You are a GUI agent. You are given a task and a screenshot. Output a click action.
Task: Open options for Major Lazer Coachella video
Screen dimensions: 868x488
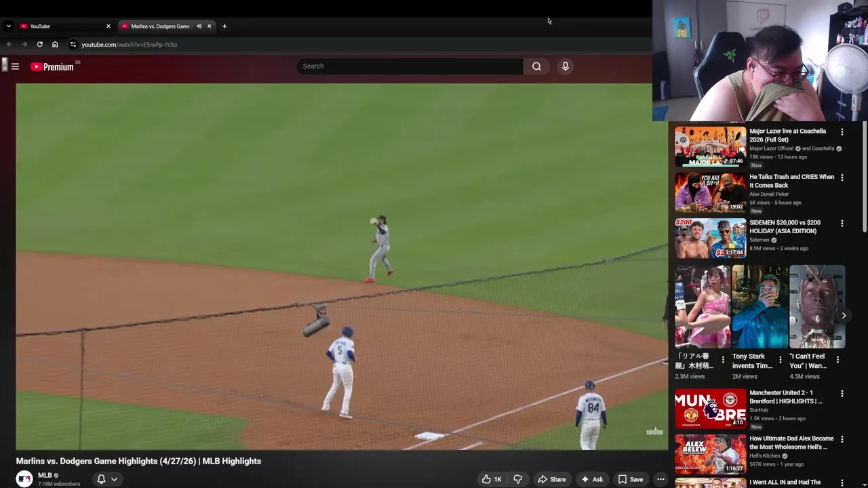pos(842,132)
